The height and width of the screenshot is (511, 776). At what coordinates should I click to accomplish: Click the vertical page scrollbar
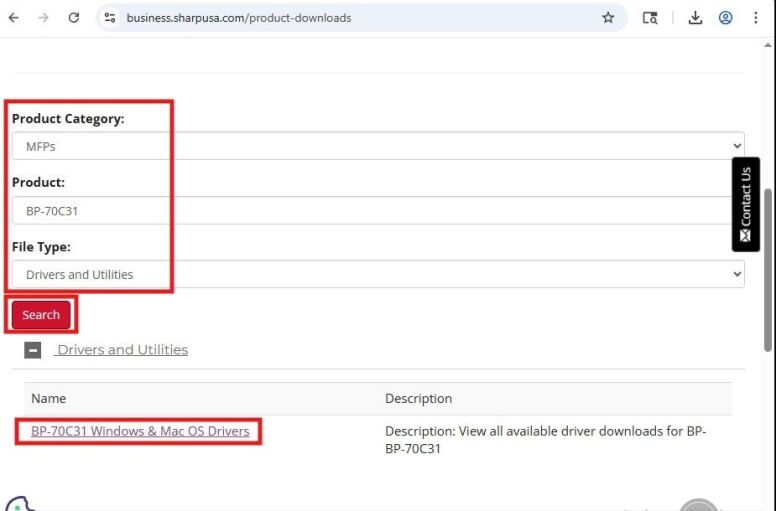pyautogui.click(x=768, y=270)
